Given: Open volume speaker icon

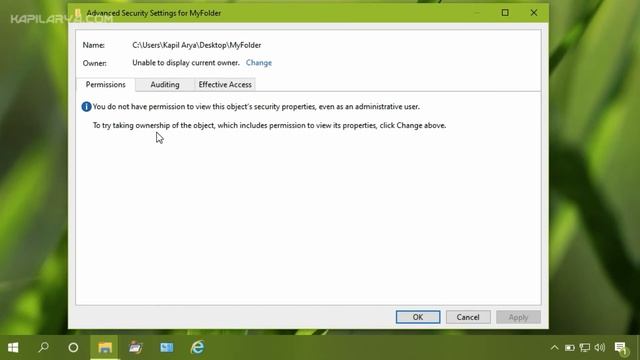Looking at the screenshot, I should (600, 348).
